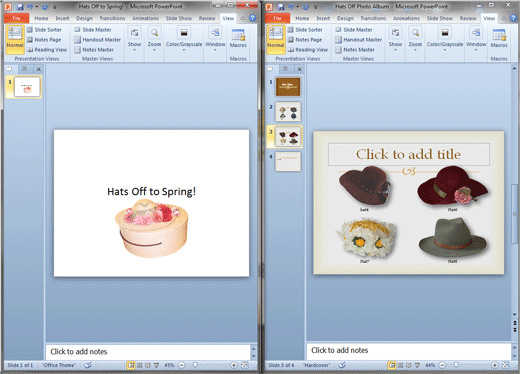Screen dimensions: 520x374
Task: Open Transitions tab in Photo Album window
Action: 373,18
